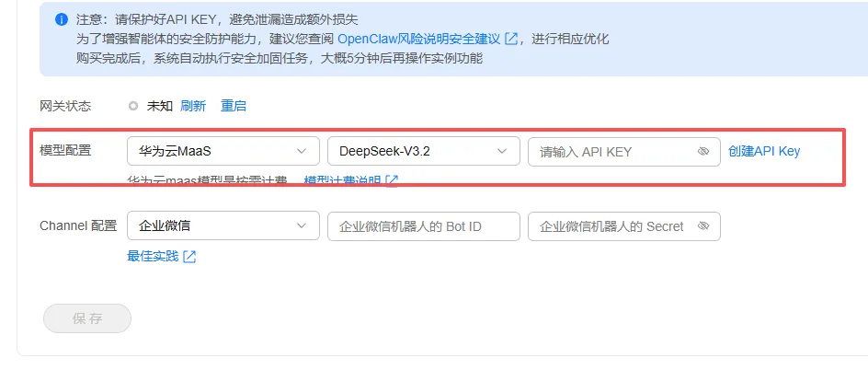Click the 未知 status indicator circle
This screenshot has height=381, width=868.
coord(132,106)
